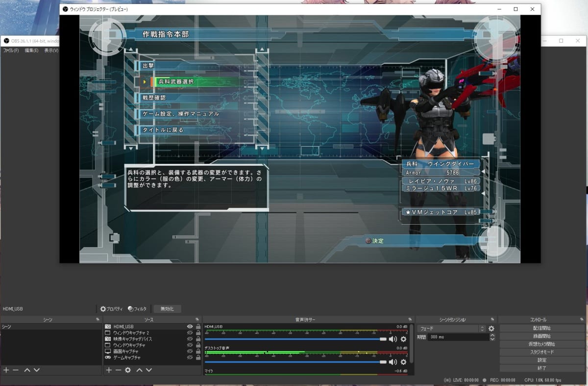Undock the ソース panel via its header icon
Screen dimensions: 588x386
pos(197,319)
